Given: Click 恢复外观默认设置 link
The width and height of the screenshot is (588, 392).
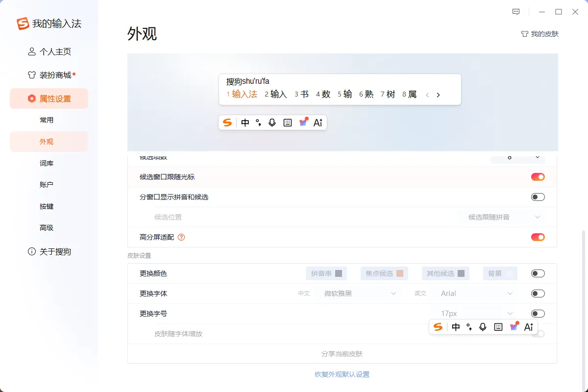Looking at the screenshot, I should [x=342, y=374].
